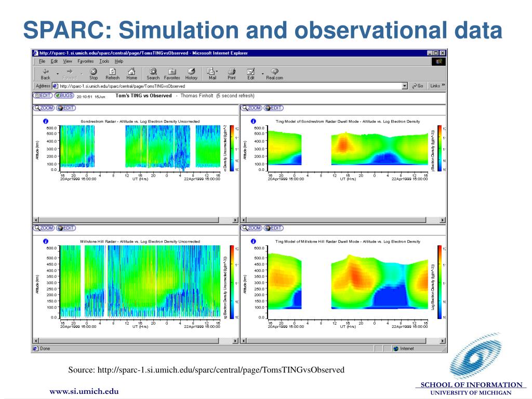
Task: Open Favorites toolbar icon
Action: click(172, 74)
